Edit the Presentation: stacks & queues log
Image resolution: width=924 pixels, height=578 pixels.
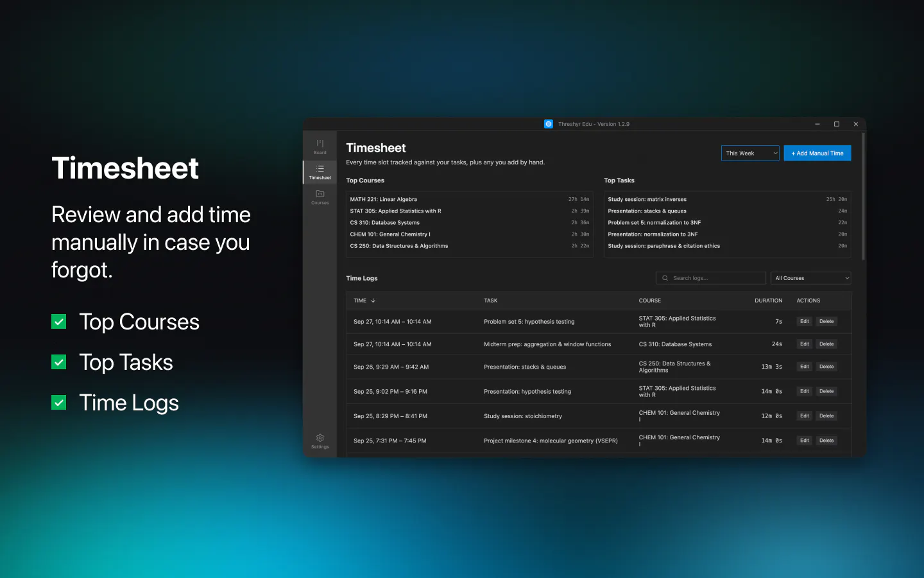[804, 367]
